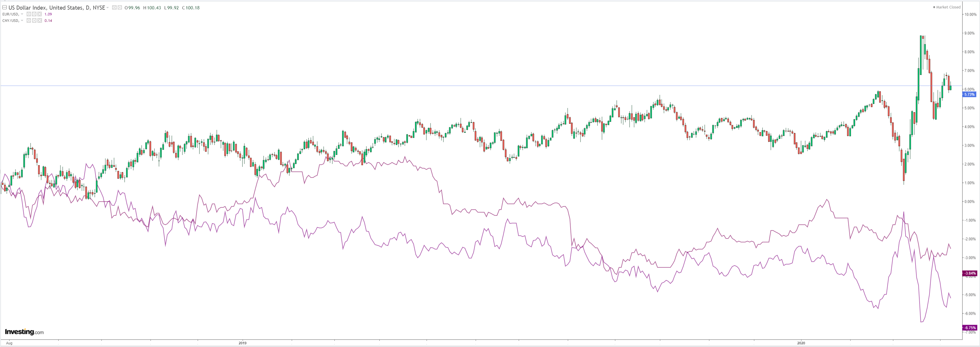Collapse the legend with the minus box
The height and width of the screenshot is (347, 980).
5,7
